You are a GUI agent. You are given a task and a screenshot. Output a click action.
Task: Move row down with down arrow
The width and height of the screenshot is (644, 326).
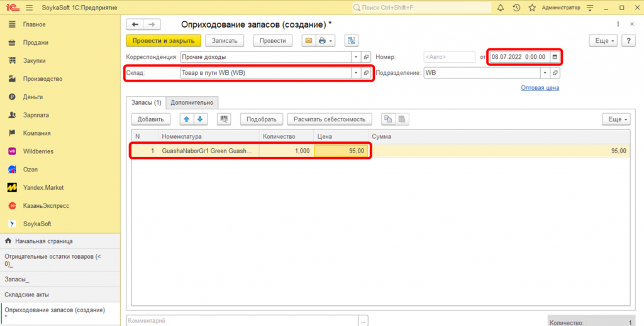[x=200, y=119]
